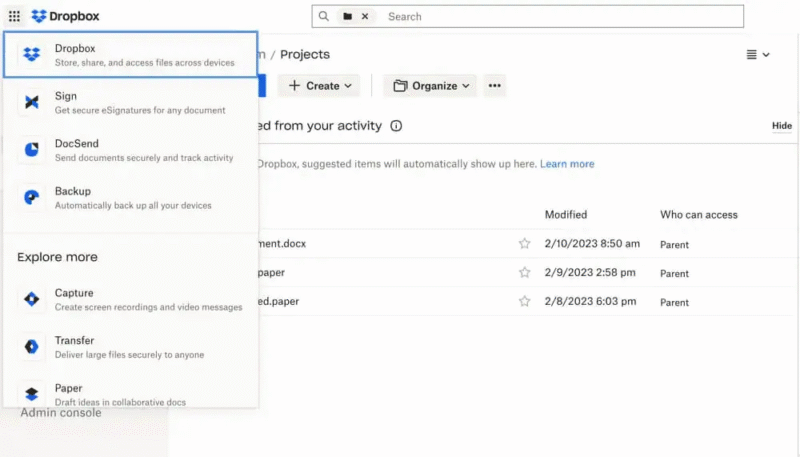The width and height of the screenshot is (800, 457).
Task: Click the Transfer app icon
Action: pos(32,346)
